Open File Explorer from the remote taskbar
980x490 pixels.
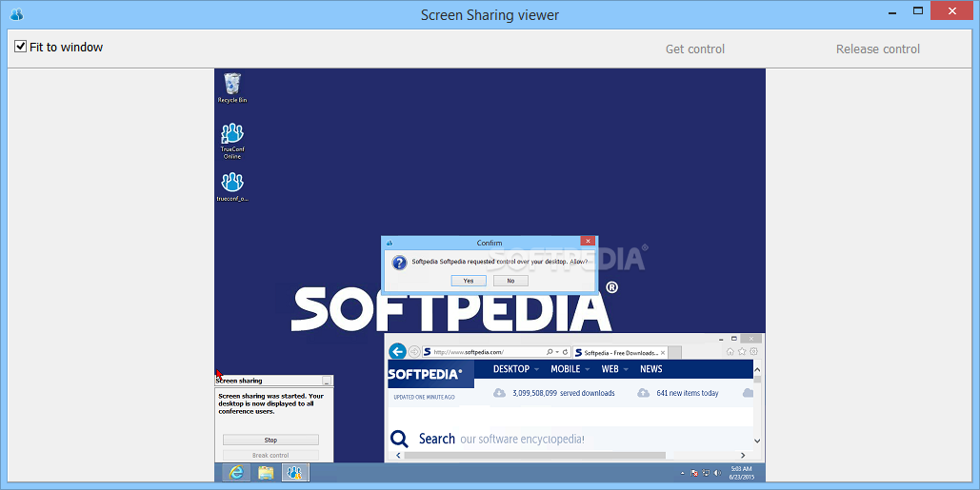click(266, 473)
